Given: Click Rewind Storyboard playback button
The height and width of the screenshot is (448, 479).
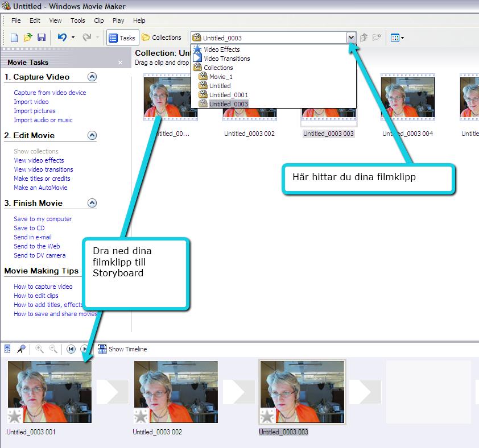Looking at the screenshot, I should click(71, 349).
